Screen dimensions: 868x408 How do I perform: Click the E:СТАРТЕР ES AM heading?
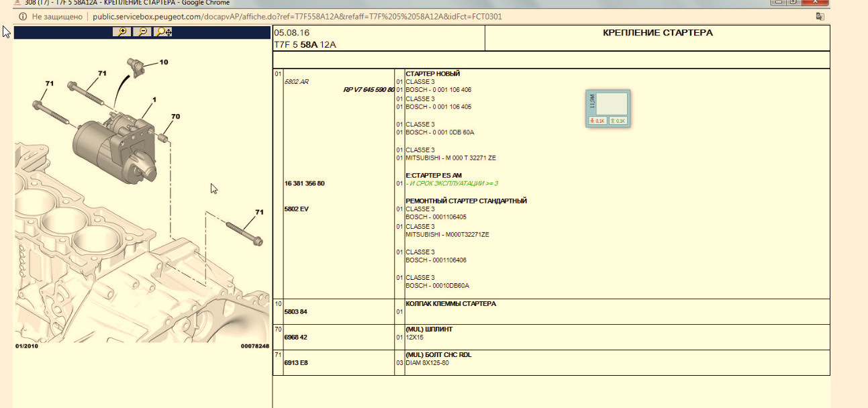coord(434,175)
